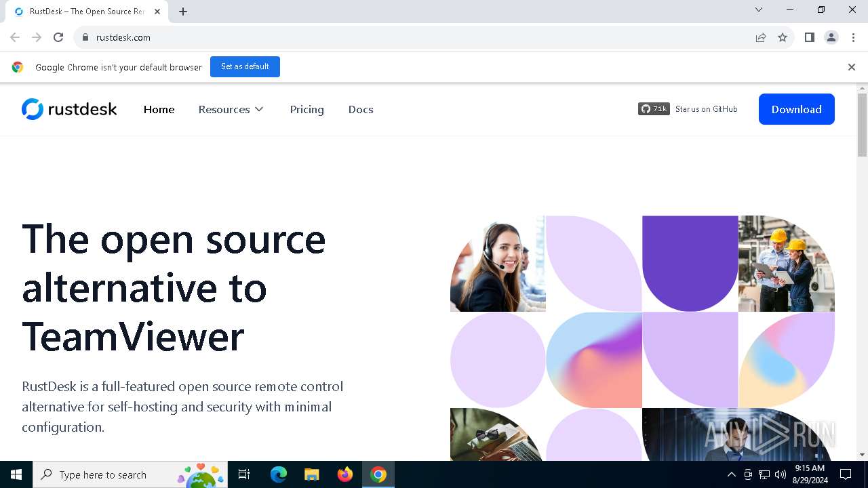
Task: Click the Chrome taskbar icon
Action: pyautogui.click(x=378, y=474)
